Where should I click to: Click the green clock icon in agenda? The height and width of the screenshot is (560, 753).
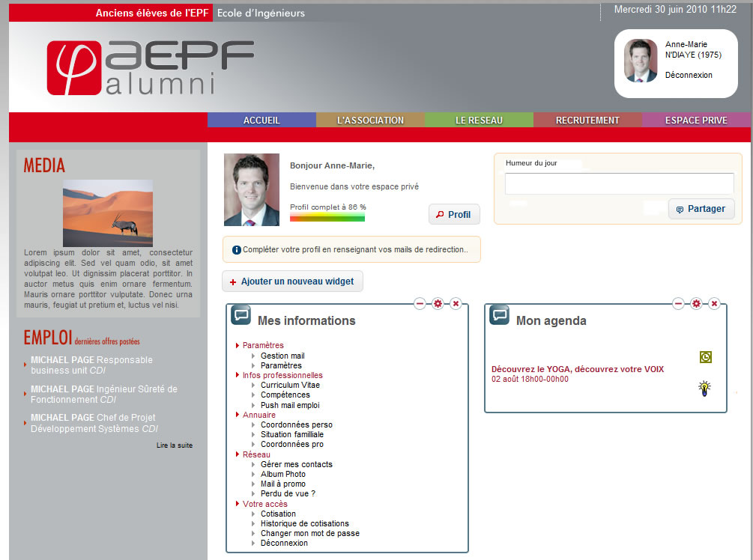click(705, 357)
